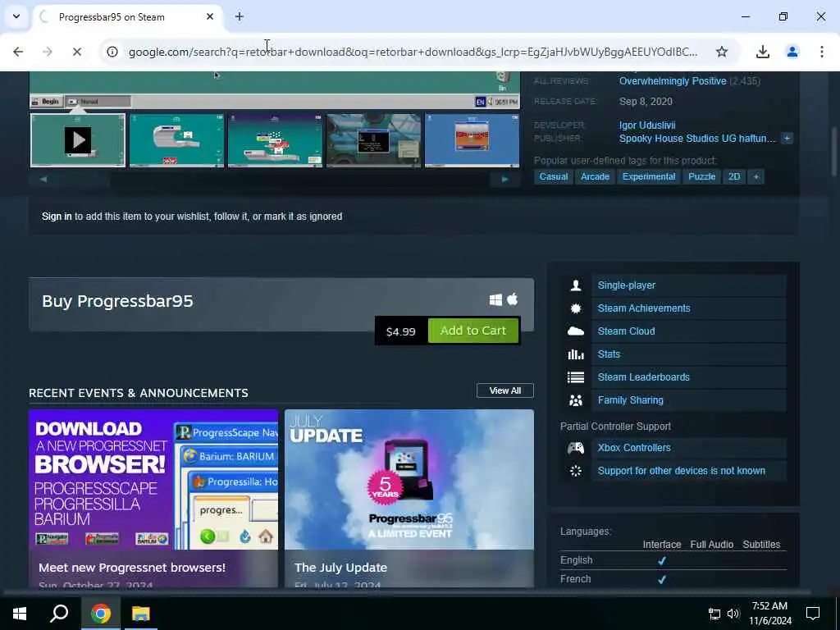Image resolution: width=840 pixels, height=630 pixels.
Task: Click the Steam Leaderboards list icon
Action: click(x=576, y=377)
